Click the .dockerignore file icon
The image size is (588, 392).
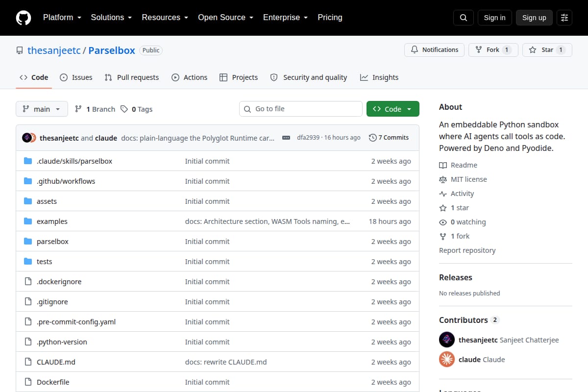[x=28, y=282]
